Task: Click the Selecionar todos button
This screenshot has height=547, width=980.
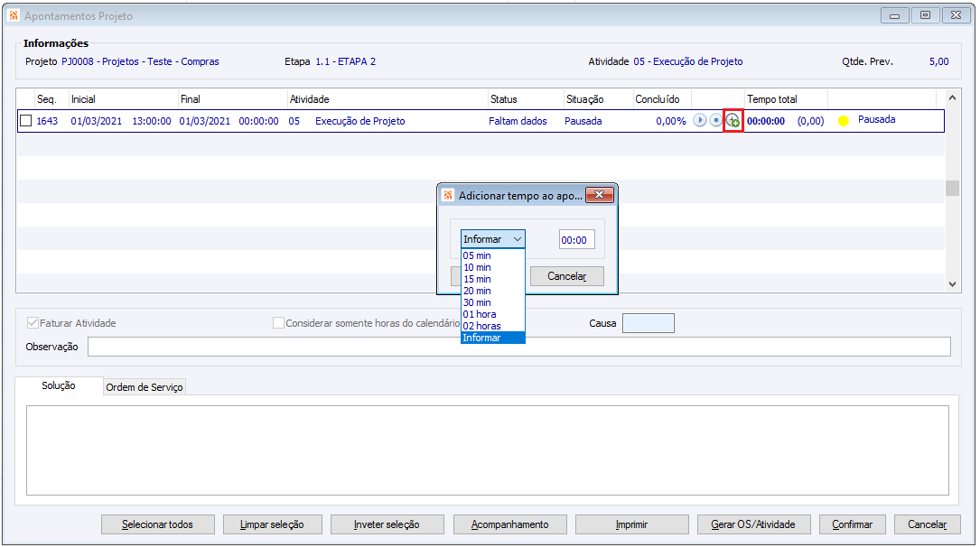Action: click(x=157, y=524)
